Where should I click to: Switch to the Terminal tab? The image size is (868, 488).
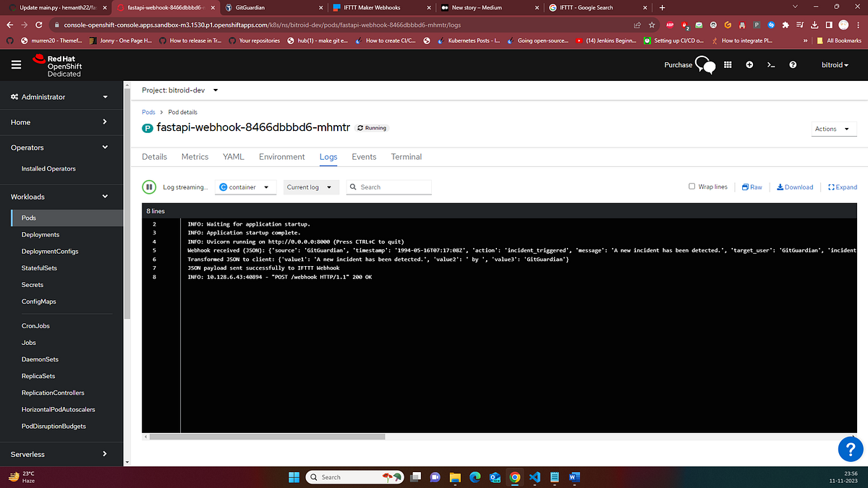pyautogui.click(x=406, y=157)
